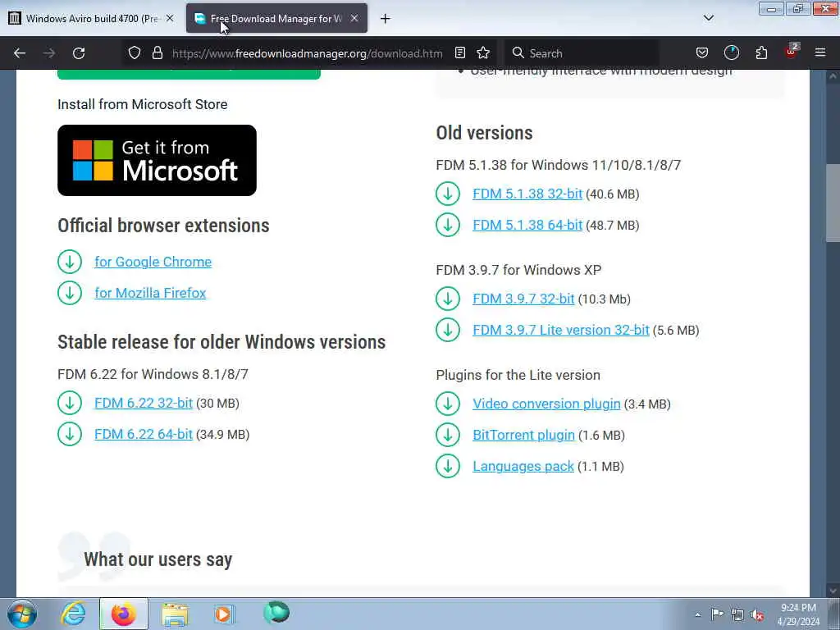Open Internet Explorer from the taskbar
The image size is (840, 630).
[x=73, y=614]
